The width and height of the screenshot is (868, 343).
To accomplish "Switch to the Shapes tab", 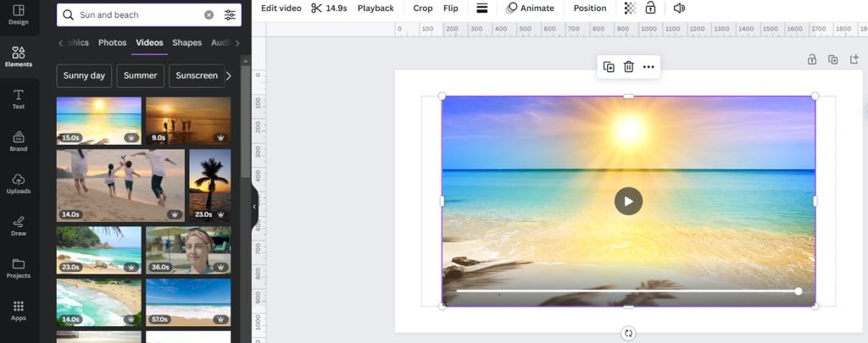I will click(186, 42).
